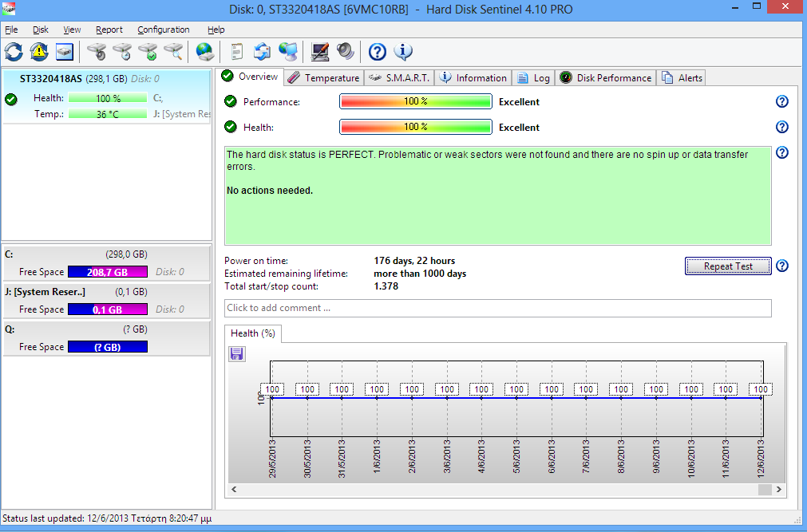Click the disk with magnifier surface test icon
Image resolution: width=807 pixels, height=532 pixels.
click(x=173, y=52)
